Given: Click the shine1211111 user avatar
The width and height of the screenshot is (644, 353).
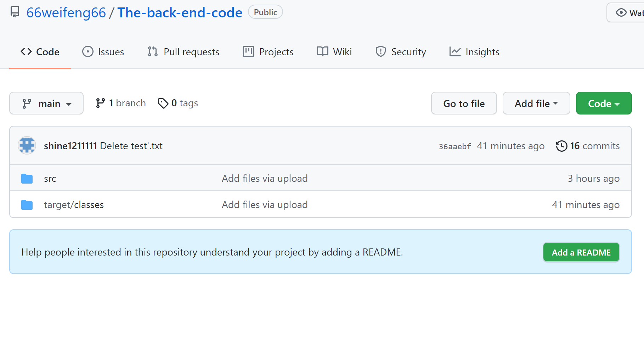Looking at the screenshot, I should coord(27,145).
